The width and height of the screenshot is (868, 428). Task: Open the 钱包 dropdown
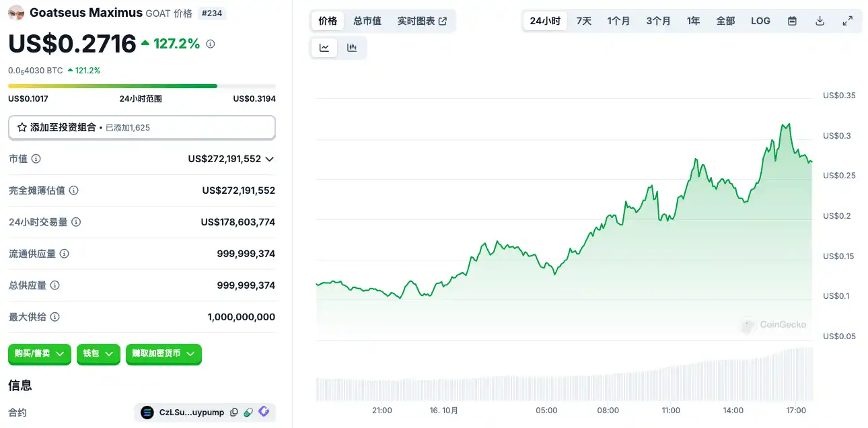point(98,353)
